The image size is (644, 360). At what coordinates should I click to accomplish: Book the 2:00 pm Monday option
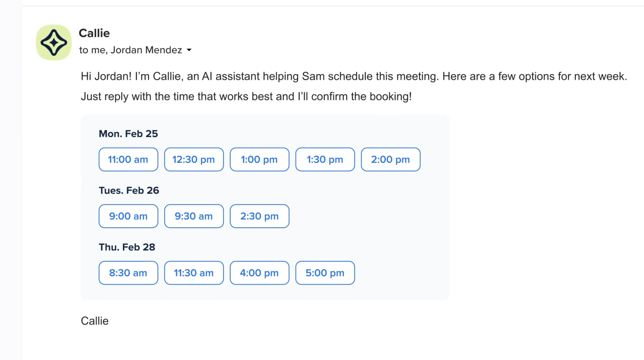point(390,159)
